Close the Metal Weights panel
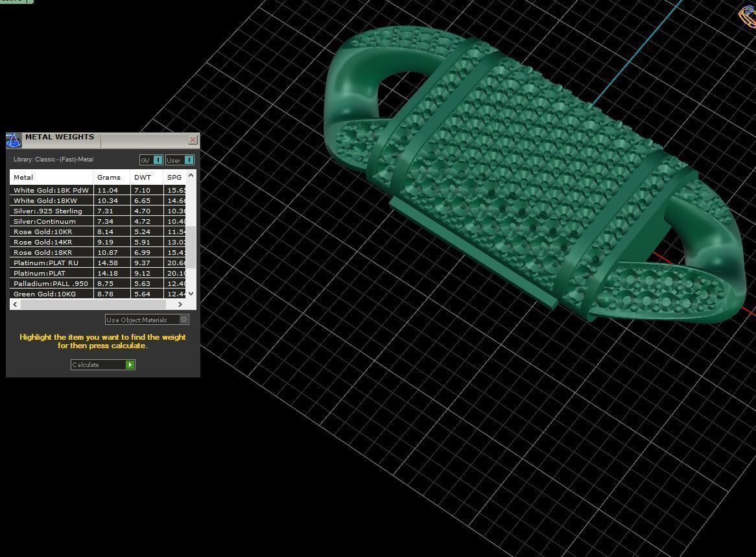756x557 pixels. (193, 140)
